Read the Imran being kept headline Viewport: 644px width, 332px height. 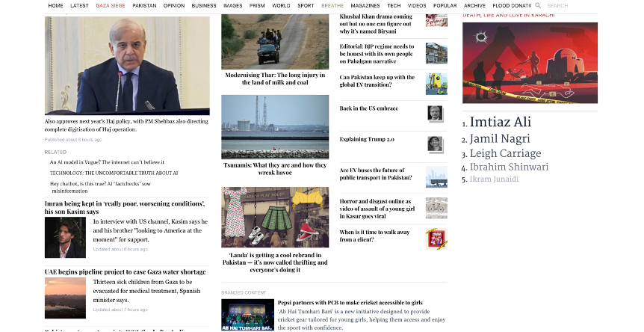pyautogui.click(x=124, y=207)
